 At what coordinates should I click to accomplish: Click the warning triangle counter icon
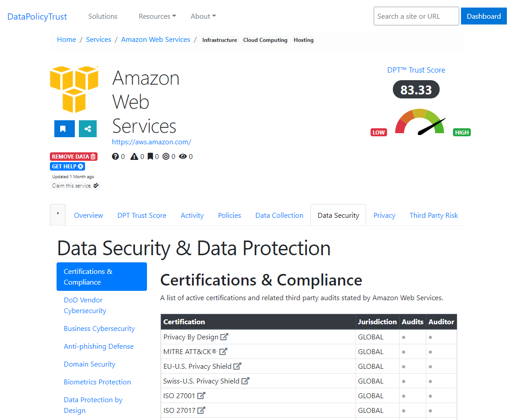click(x=135, y=156)
